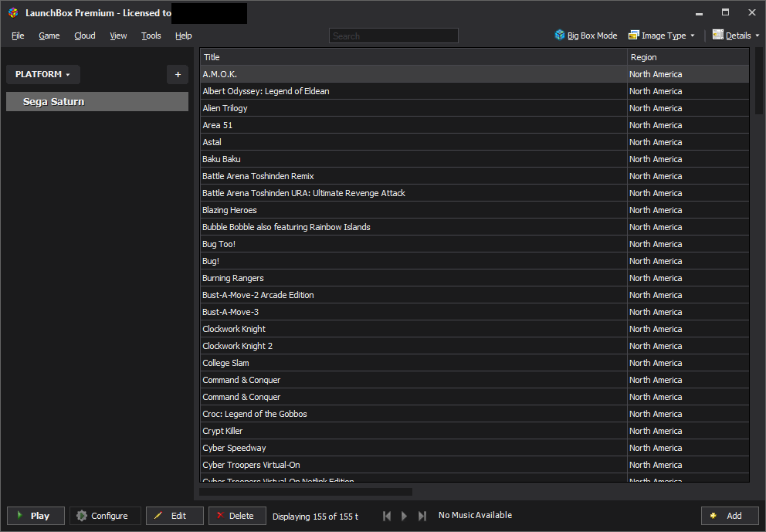Skip to previous music track
This screenshot has height=532, width=766.
(387, 516)
